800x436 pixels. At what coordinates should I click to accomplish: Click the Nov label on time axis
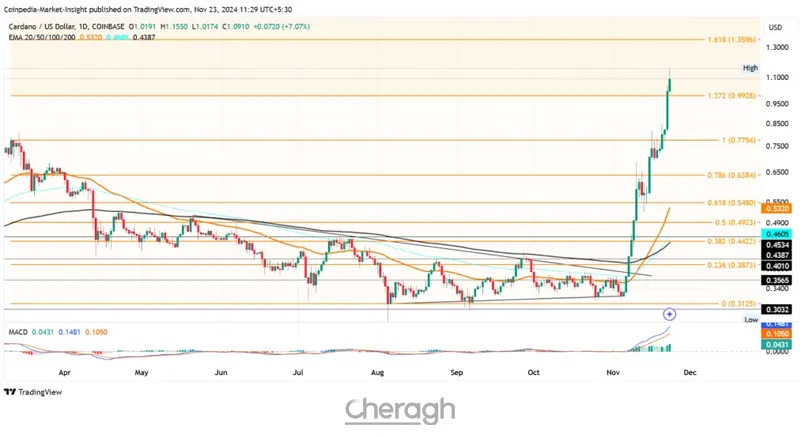pos(613,370)
